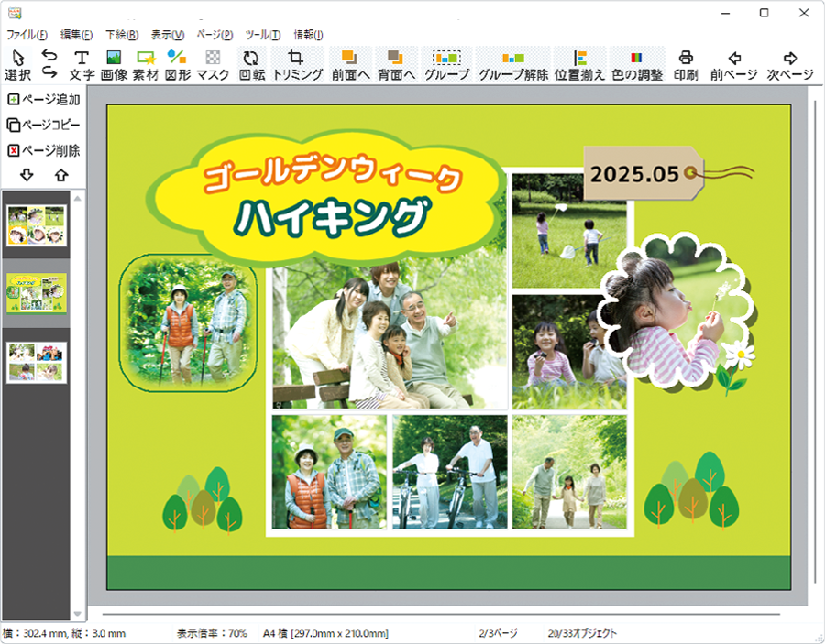Click the 文字 text tool
The height and width of the screenshot is (644, 825).
[82, 64]
